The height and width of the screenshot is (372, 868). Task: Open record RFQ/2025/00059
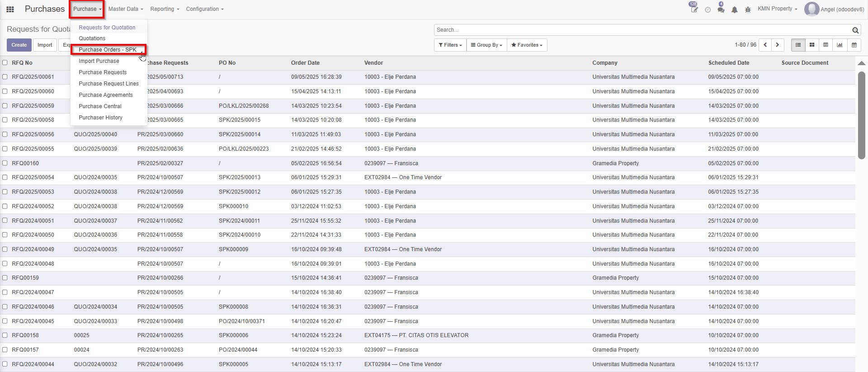coord(33,106)
